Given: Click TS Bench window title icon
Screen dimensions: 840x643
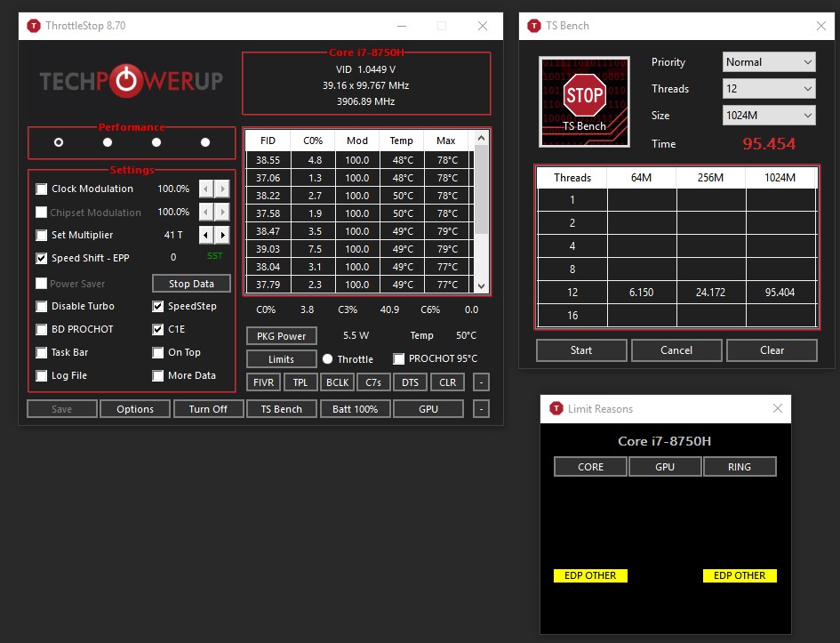Looking at the screenshot, I should (533, 26).
